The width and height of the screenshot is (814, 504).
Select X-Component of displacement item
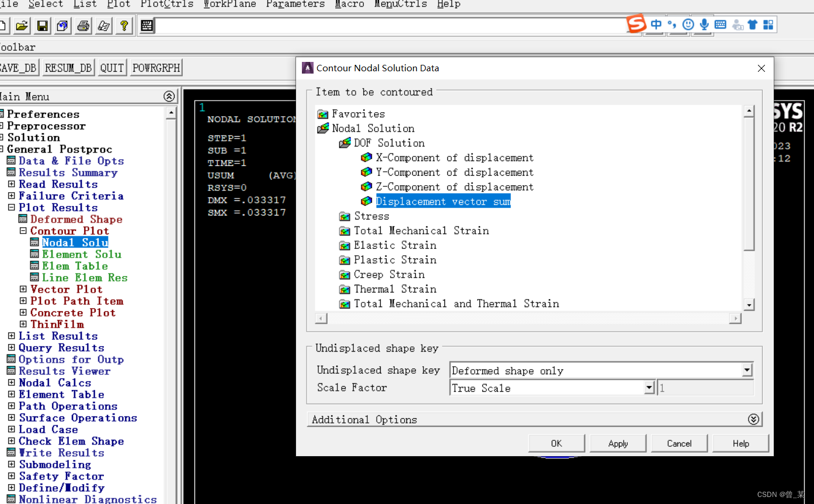coord(454,158)
